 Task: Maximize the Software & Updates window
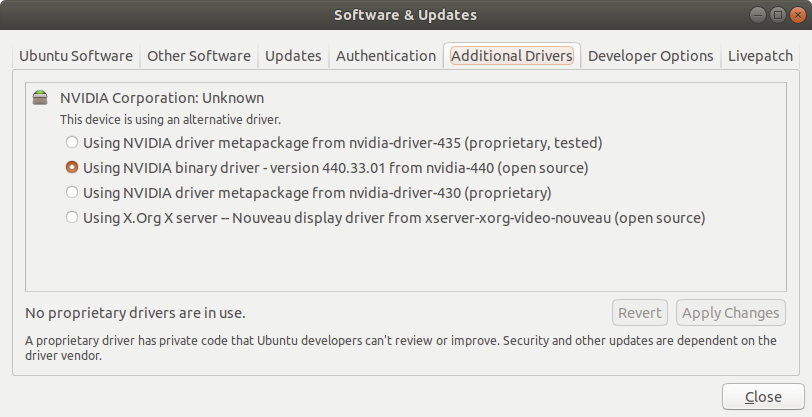(778, 15)
